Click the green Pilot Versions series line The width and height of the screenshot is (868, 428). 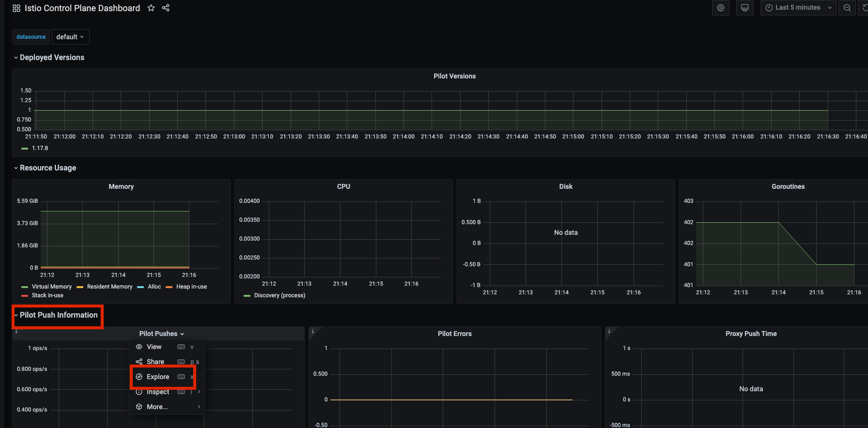coord(431,110)
